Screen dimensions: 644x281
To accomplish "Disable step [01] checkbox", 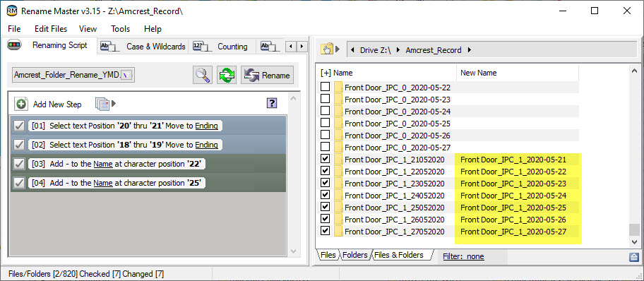I will (x=19, y=126).
